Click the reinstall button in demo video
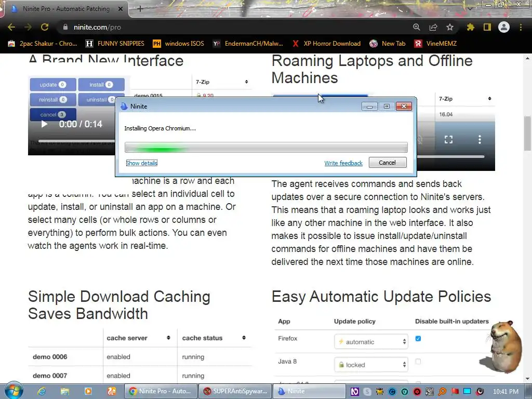The image size is (532, 399). click(x=53, y=100)
